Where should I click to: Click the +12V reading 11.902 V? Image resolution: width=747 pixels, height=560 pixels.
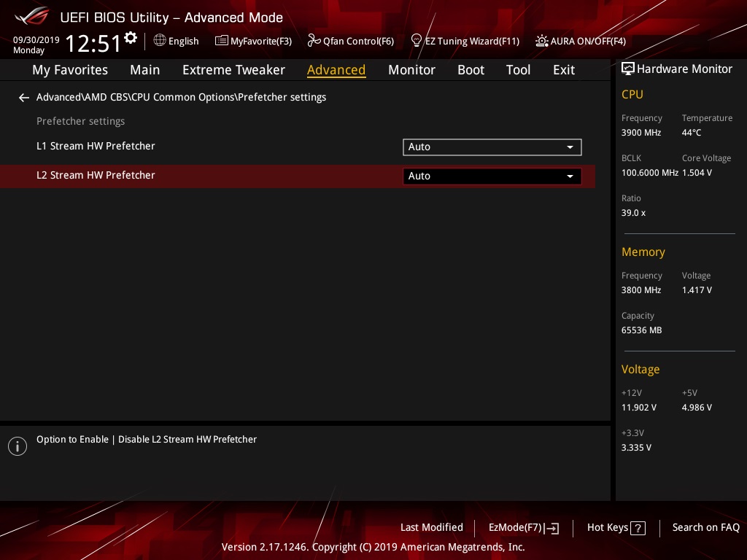tap(639, 408)
